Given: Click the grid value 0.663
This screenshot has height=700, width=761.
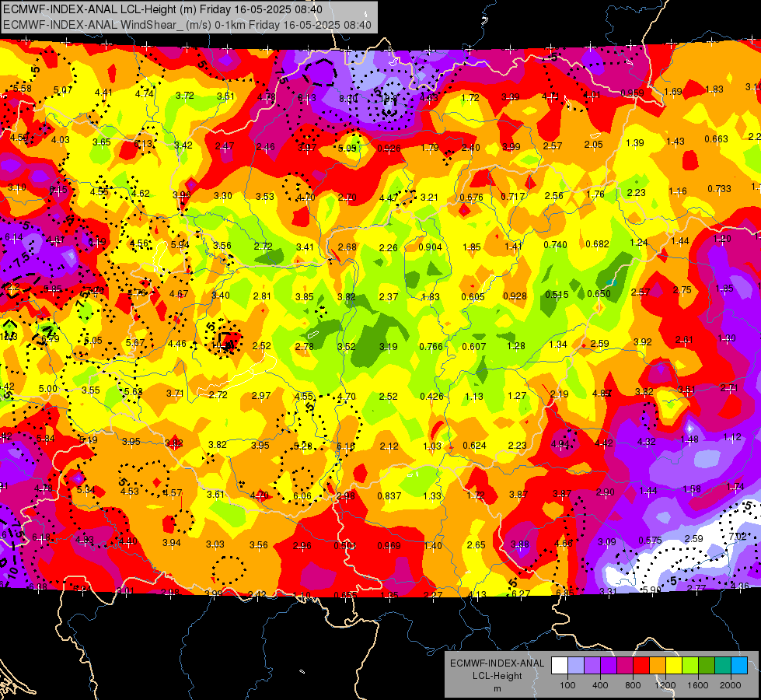Looking at the screenshot, I should tap(717, 139).
